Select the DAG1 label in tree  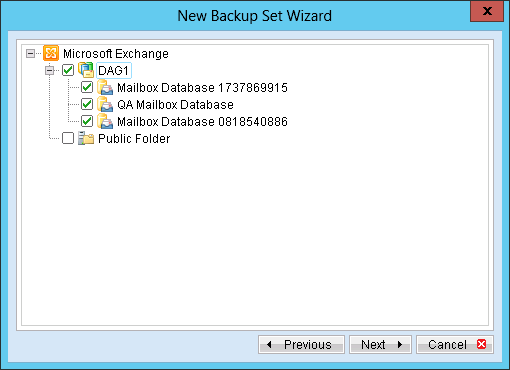click(x=114, y=70)
